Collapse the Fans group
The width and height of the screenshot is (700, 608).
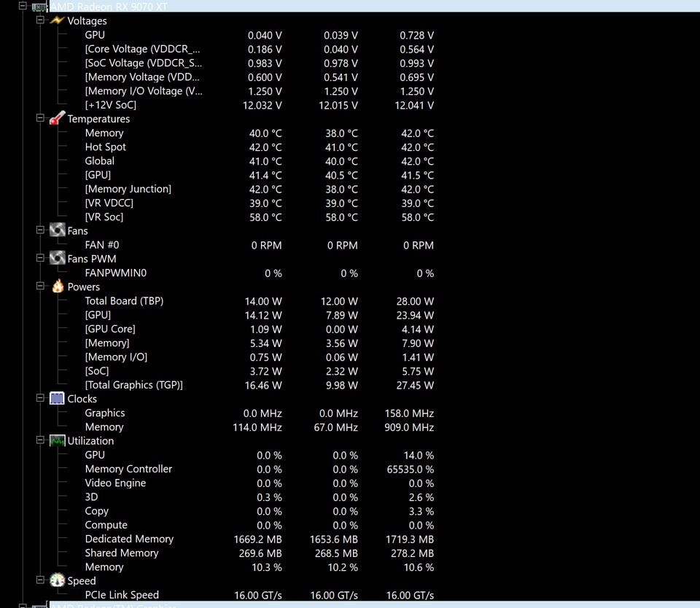point(40,230)
